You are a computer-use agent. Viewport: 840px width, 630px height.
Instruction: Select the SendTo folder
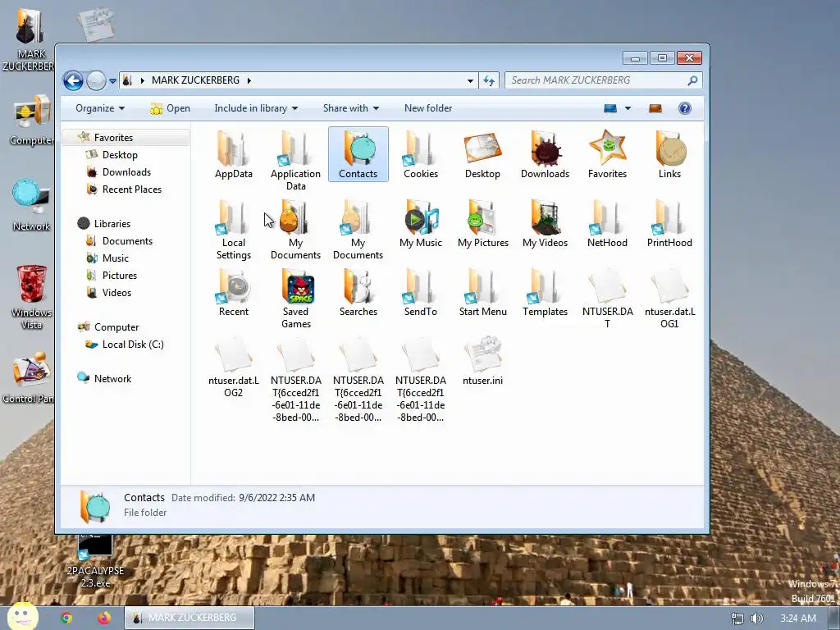point(421,293)
